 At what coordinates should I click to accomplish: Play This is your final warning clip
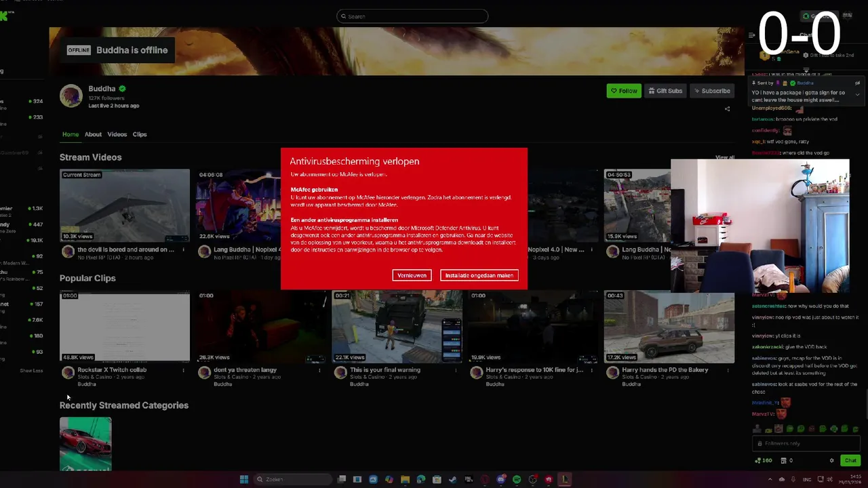pos(397,327)
